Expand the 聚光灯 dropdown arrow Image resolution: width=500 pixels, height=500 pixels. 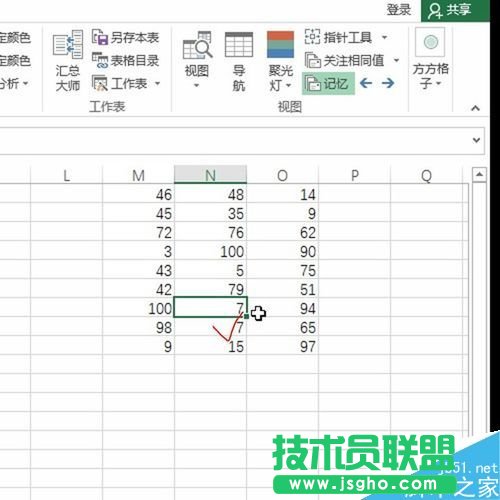tap(289, 86)
